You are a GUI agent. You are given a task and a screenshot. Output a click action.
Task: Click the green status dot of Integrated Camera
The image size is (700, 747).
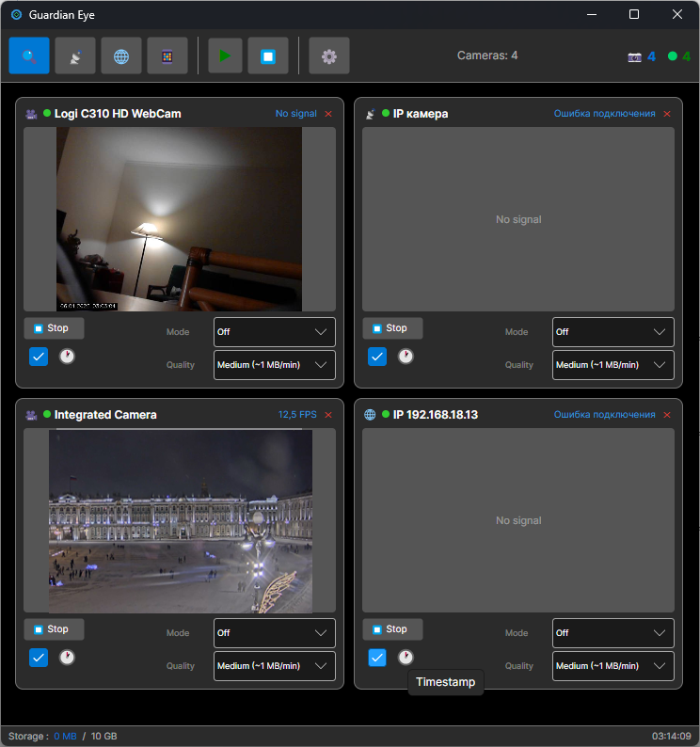pos(47,414)
